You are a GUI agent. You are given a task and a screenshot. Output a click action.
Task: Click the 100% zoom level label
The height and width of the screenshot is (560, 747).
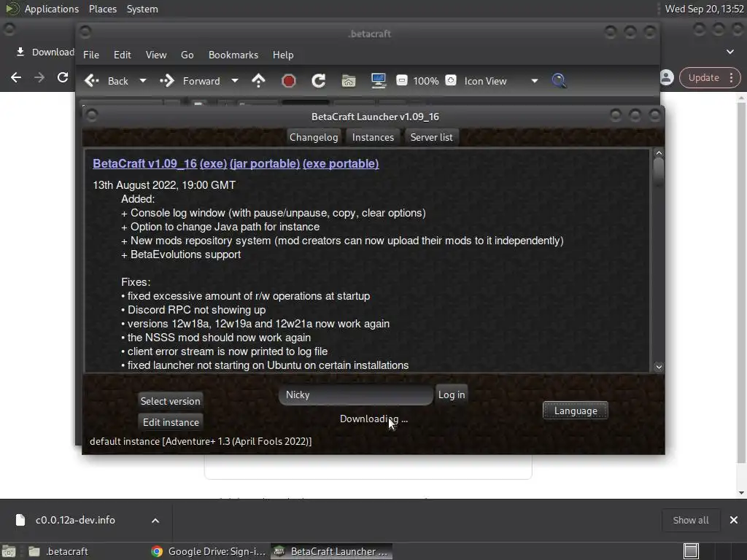[x=426, y=81]
